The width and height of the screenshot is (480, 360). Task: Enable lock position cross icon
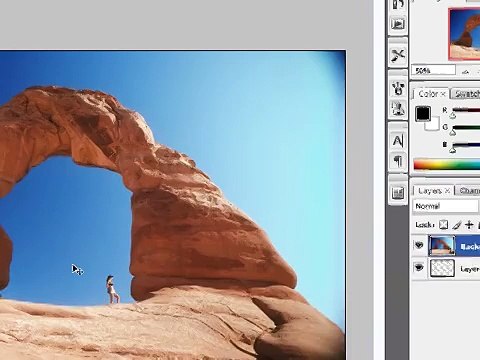(x=469, y=225)
